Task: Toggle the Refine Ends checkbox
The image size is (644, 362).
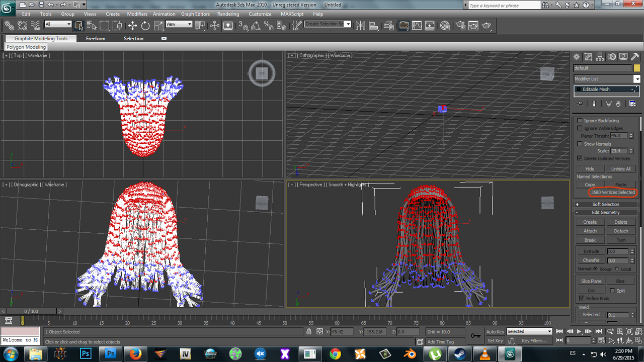Action: (x=582, y=299)
